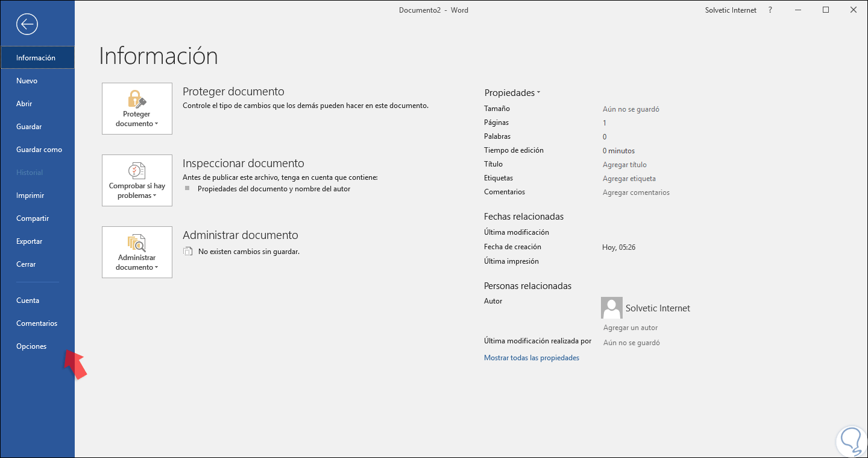Open Opciones in the sidebar
Viewport: 868px width, 458px height.
(37, 346)
